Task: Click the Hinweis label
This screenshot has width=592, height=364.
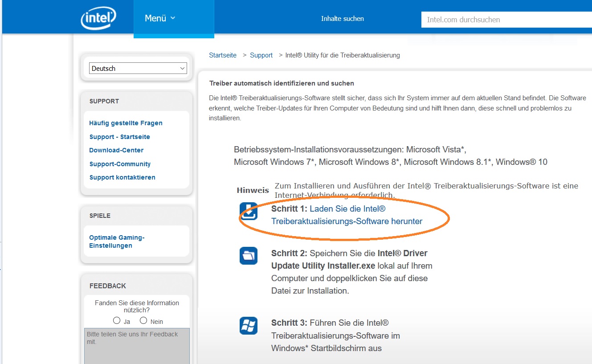Action: click(253, 190)
